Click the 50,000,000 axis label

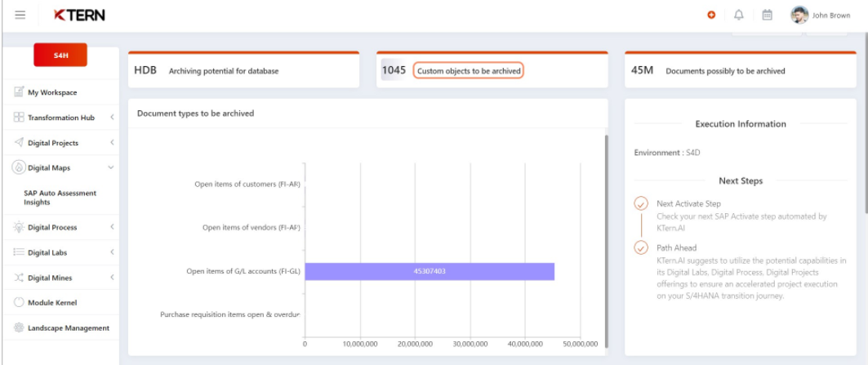coord(580,344)
